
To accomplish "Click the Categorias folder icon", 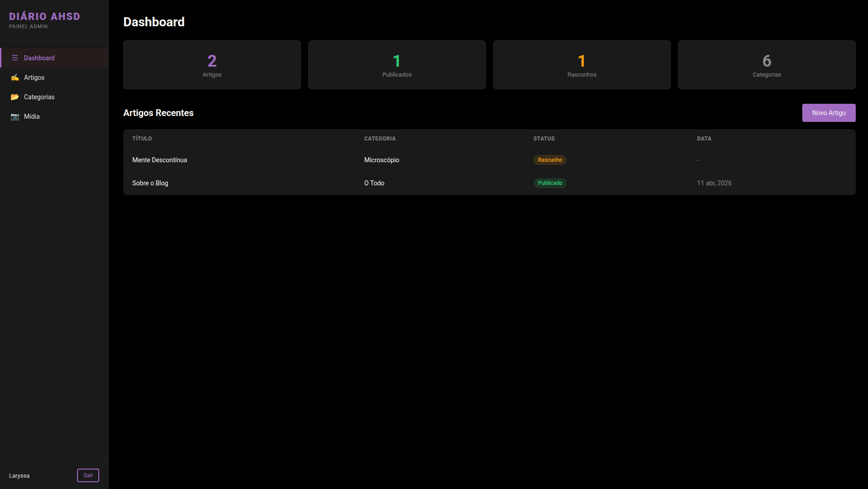I will (15, 97).
